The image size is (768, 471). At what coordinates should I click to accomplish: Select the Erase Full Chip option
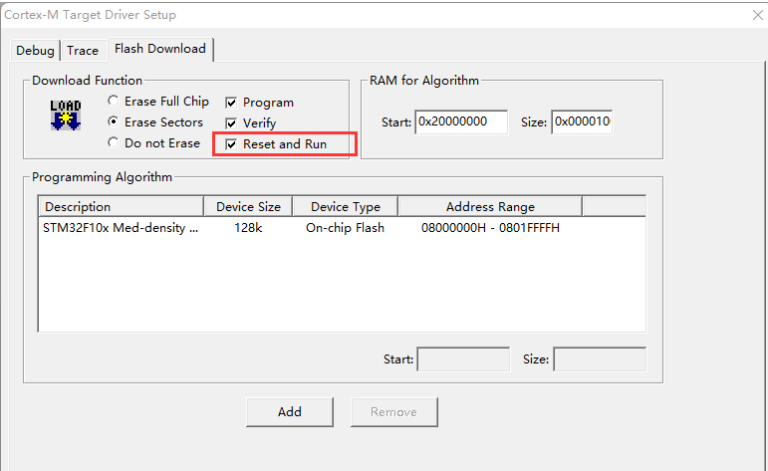tap(113, 102)
